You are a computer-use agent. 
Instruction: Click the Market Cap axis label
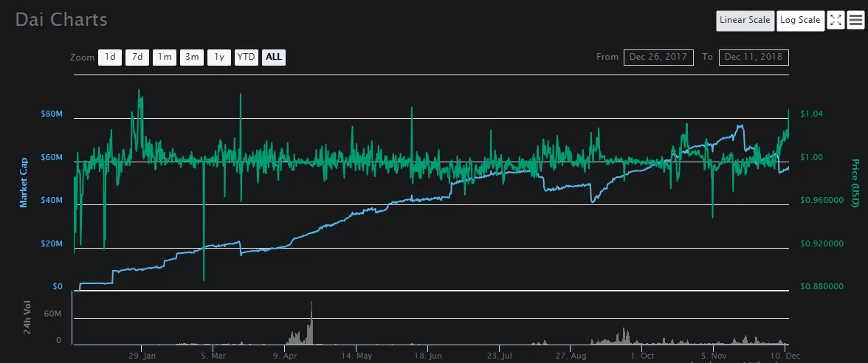(24, 181)
